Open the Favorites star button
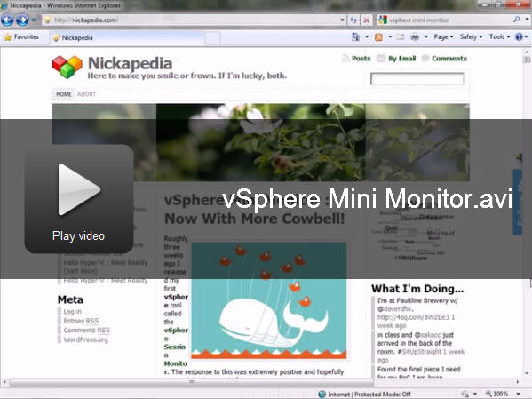Screen dimensions: 532x399 (21, 37)
